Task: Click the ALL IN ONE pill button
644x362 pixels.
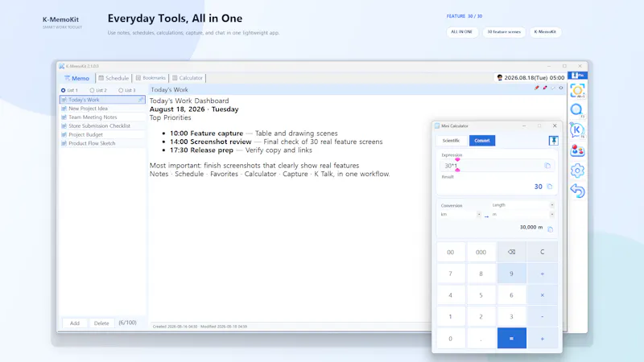Action: pyautogui.click(x=461, y=32)
